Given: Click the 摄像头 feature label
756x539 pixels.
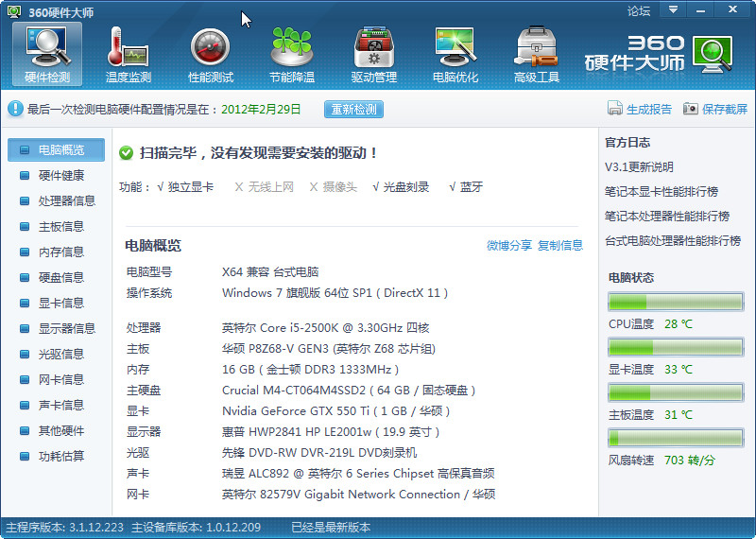Looking at the screenshot, I should (340, 187).
